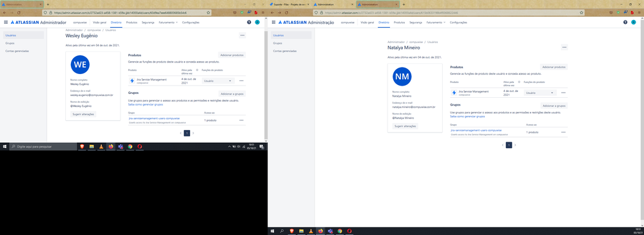Open more options for Natalya's Jira Service Management row
The height and width of the screenshot is (235, 644).
[x=563, y=93]
